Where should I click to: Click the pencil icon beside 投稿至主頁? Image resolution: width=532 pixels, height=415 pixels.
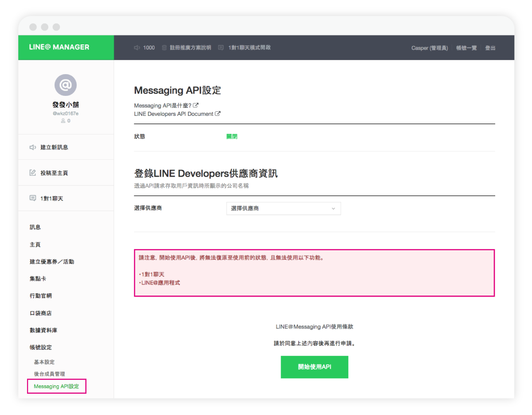(x=33, y=173)
